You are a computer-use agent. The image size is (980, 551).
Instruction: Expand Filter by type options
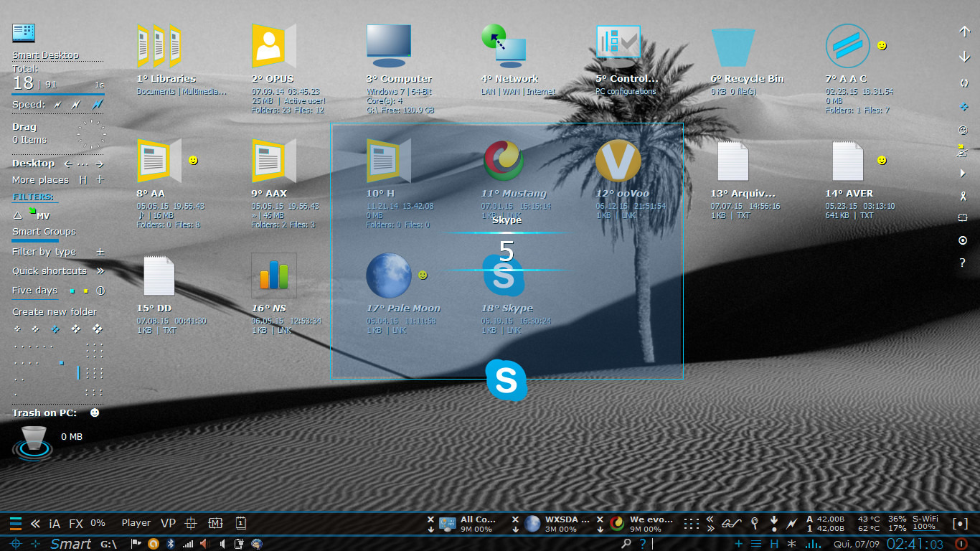tap(100, 252)
